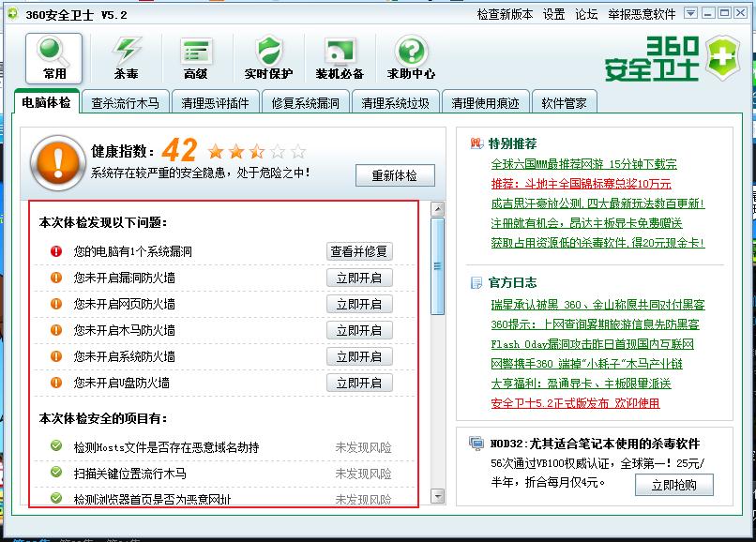Open log link 瑞星承认被黑
This screenshot has height=542, width=756.
(x=597, y=305)
